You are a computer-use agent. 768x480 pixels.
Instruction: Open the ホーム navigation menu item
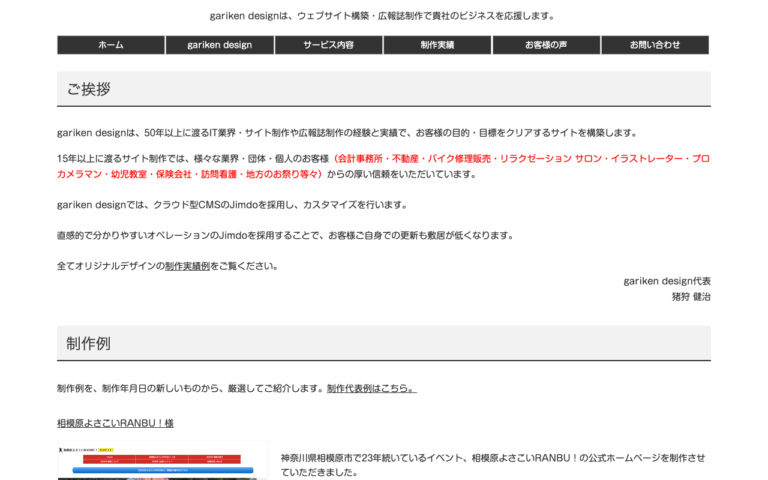click(x=111, y=45)
